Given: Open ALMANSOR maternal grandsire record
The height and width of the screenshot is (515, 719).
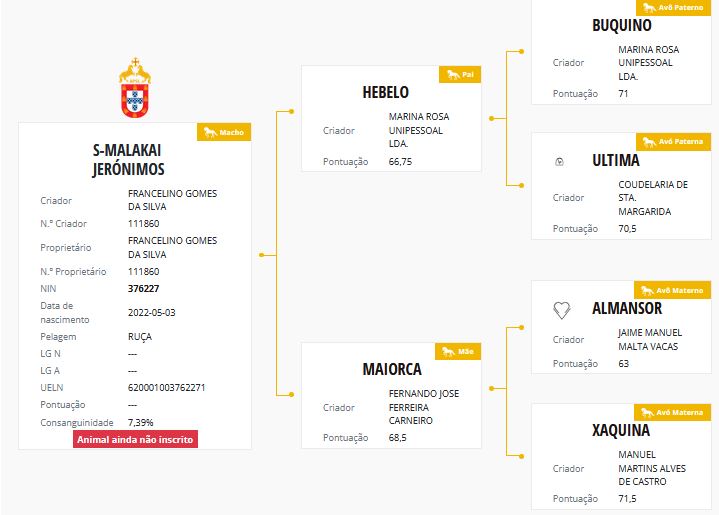Looking at the screenshot, I should tap(627, 308).
